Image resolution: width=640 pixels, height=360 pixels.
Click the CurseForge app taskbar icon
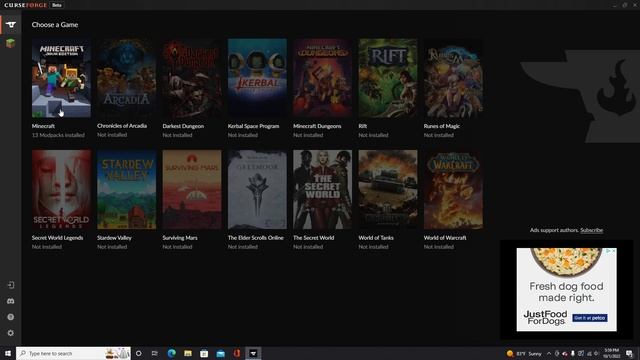253,353
